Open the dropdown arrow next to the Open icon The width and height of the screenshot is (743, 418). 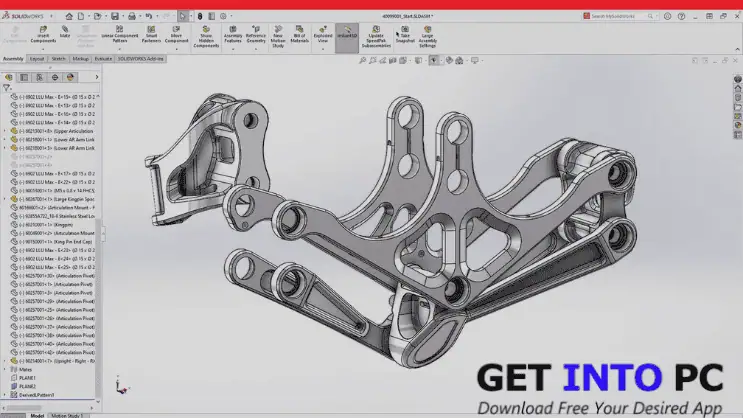(105, 16)
